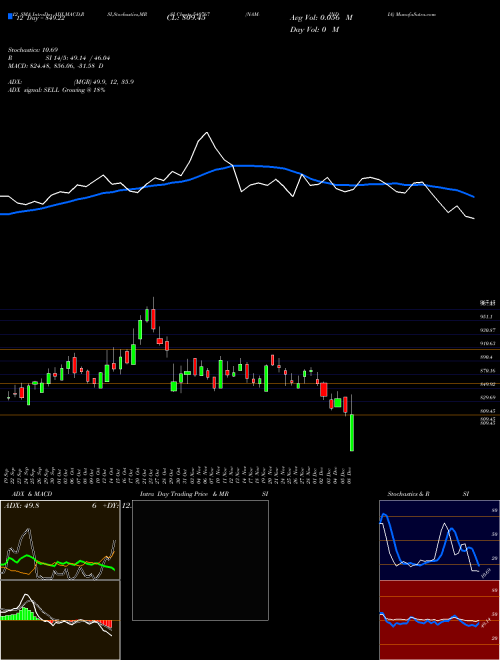Select the '12 Day = 849.22' legend text
500x660 pixels.
(x=40, y=18)
